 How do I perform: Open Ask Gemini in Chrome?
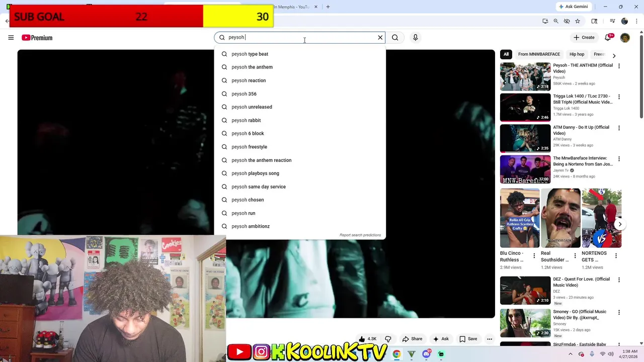pos(573,7)
